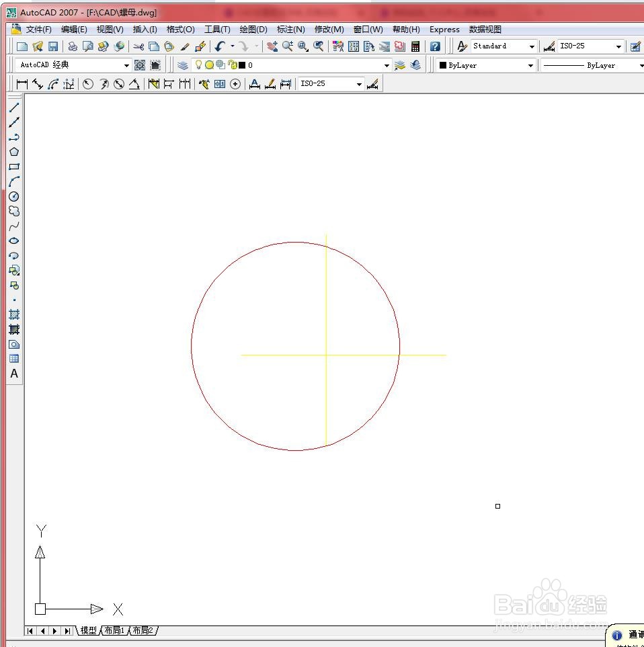Click the Undo arrow icon
Viewport: 644px width, 647px height.
220,46
